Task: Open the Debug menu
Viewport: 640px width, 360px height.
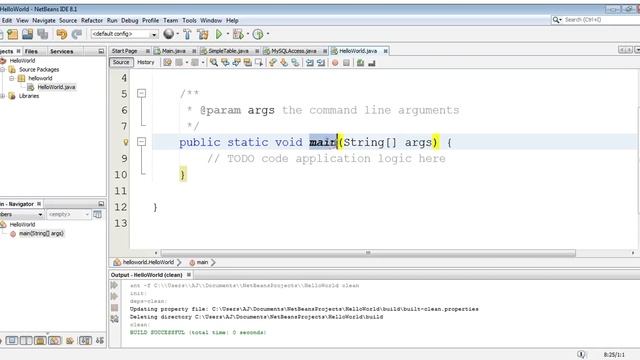Action: (x=130, y=20)
